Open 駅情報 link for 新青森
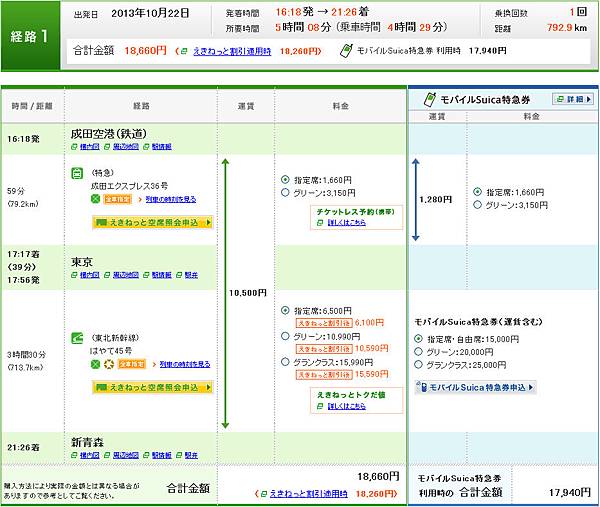 161,455
